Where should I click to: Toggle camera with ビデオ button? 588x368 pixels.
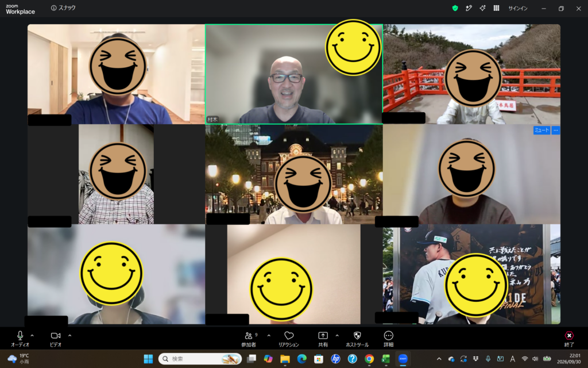pos(56,339)
